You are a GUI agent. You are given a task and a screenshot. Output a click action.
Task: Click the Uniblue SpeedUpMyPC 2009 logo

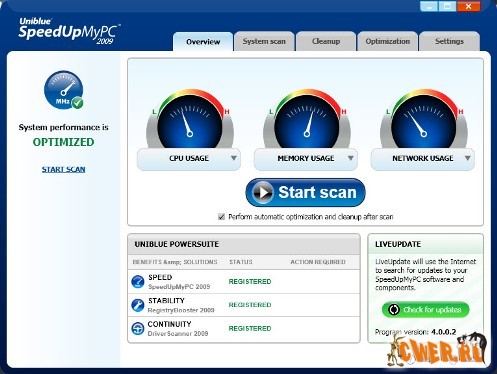69,31
